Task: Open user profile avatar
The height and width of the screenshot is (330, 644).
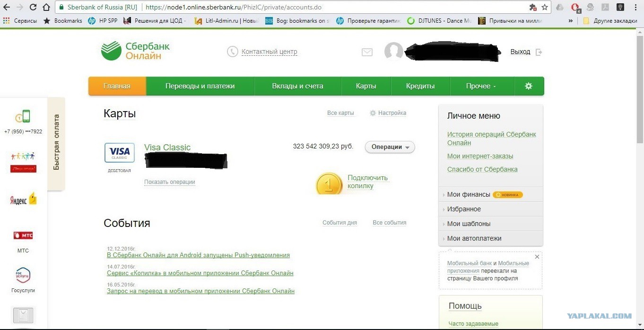Action: pos(394,52)
